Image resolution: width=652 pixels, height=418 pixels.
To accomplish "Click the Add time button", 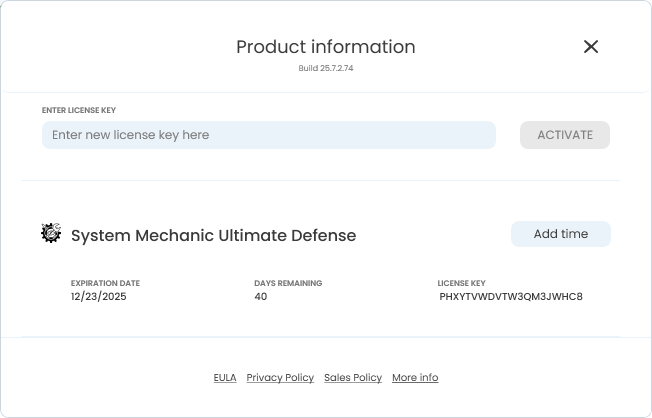I will click(x=561, y=234).
